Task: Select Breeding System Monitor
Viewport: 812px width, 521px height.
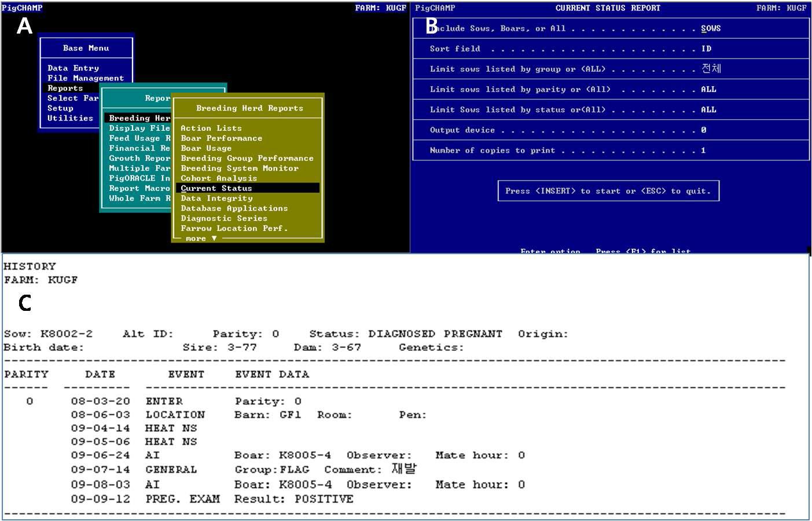Action: point(240,168)
